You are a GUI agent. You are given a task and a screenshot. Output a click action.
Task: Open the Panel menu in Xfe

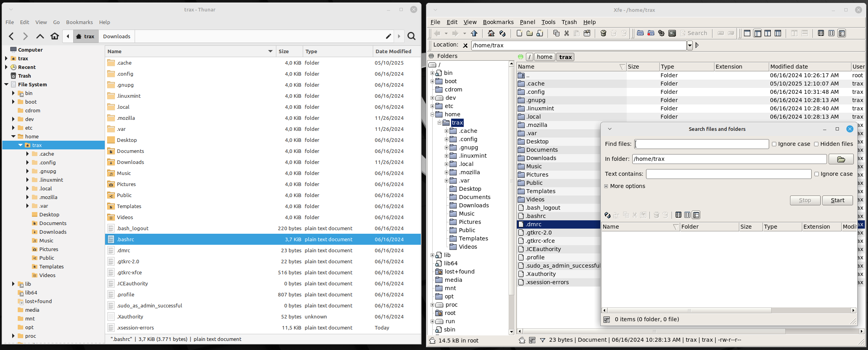pos(527,22)
